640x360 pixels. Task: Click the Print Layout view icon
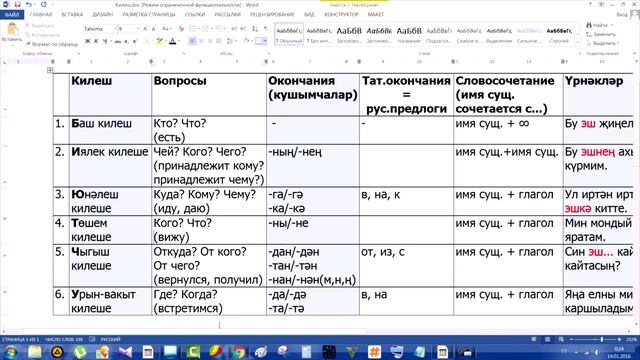[547, 340]
